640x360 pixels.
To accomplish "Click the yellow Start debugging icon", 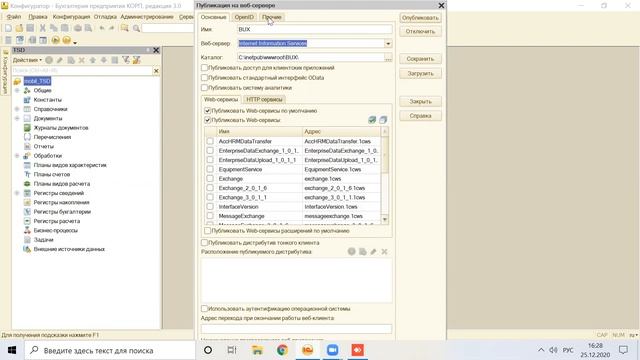I will 56,40.
